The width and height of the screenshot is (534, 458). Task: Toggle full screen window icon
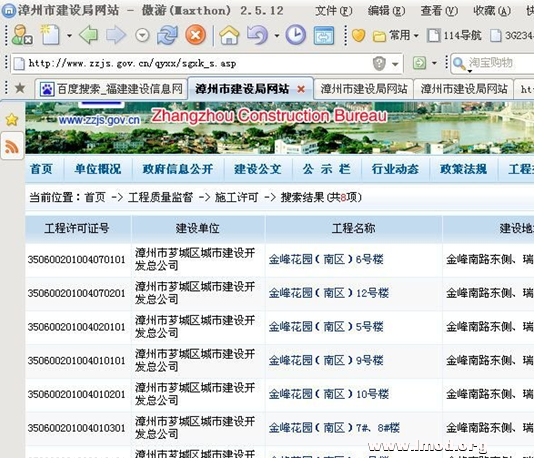point(323,35)
